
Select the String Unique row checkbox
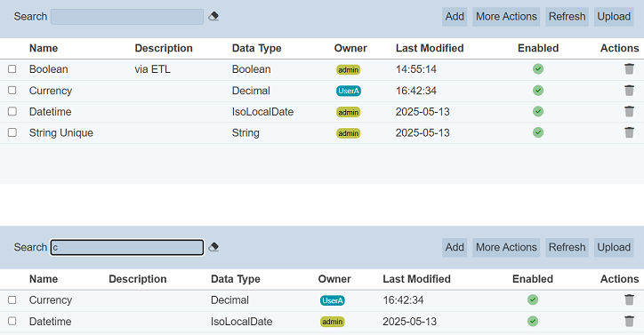12,132
